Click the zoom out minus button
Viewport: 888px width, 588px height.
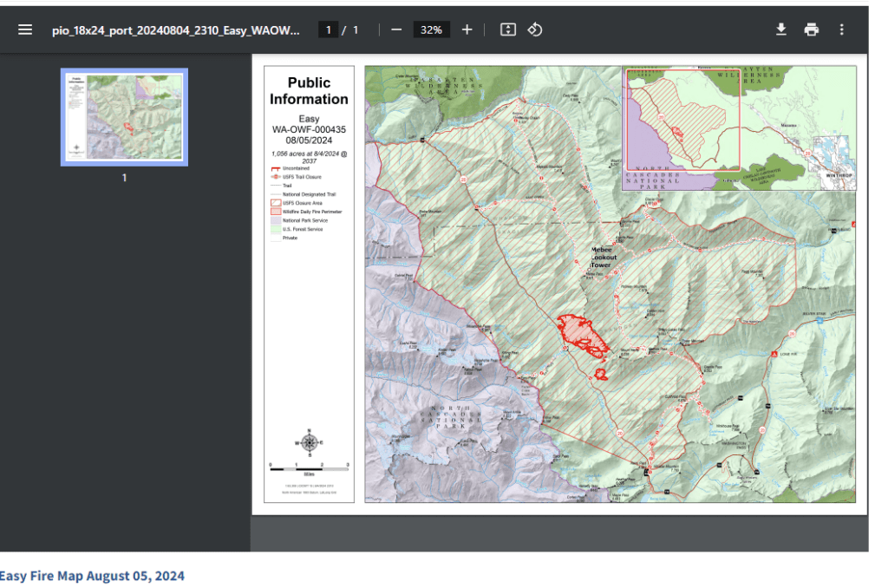pyautogui.click(x=396, y=29)
